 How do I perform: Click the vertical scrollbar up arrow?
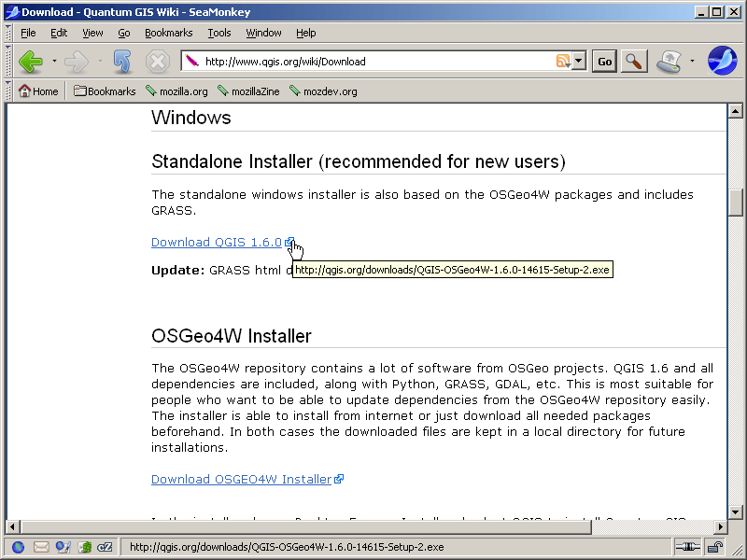pos(736,111)
